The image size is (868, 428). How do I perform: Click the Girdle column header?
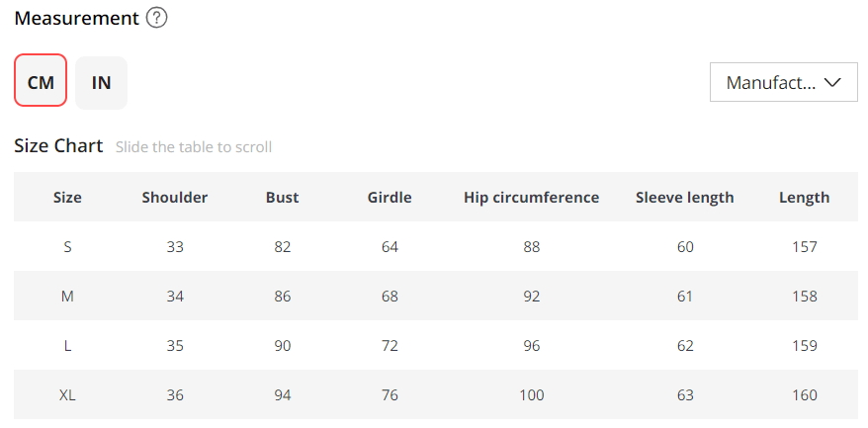[390, 197]
